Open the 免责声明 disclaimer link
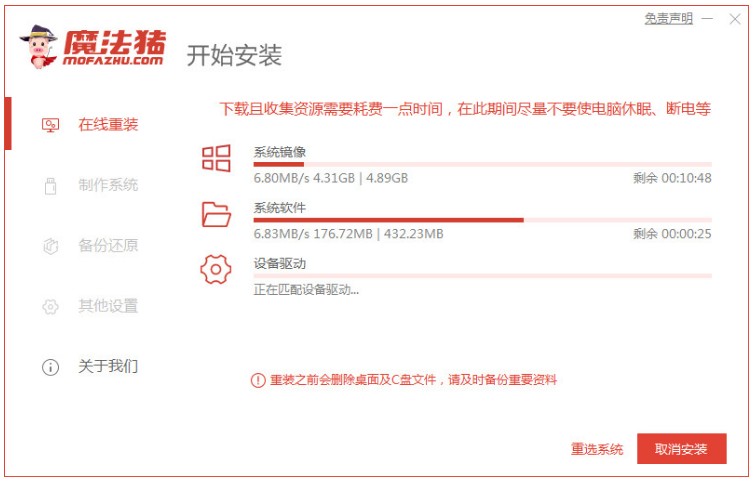 pos(668,19)
